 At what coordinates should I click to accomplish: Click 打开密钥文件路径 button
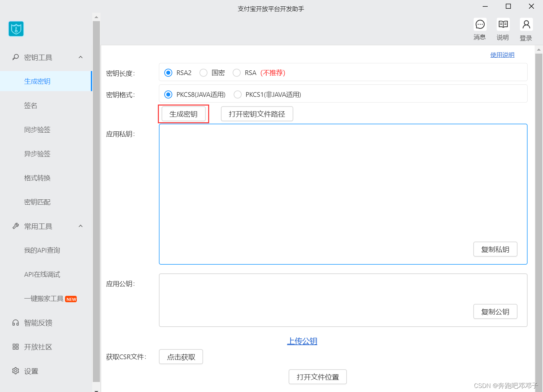[x=257, y=114]
